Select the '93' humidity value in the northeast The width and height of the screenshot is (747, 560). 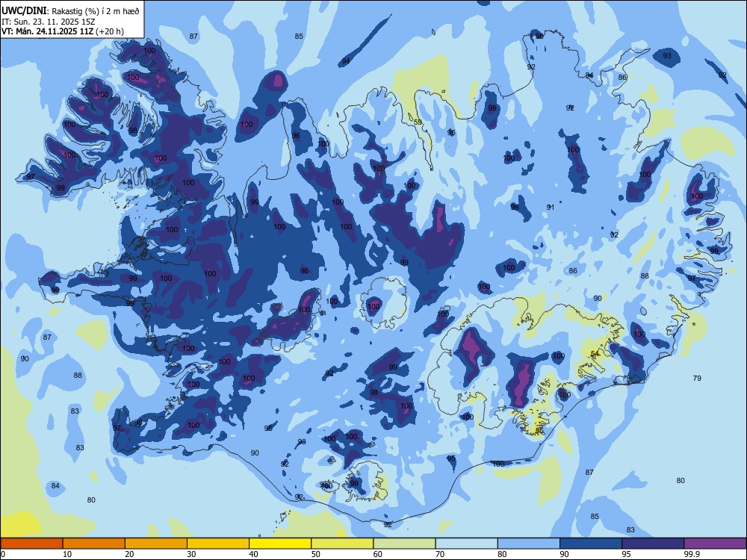tap(667, 56)
